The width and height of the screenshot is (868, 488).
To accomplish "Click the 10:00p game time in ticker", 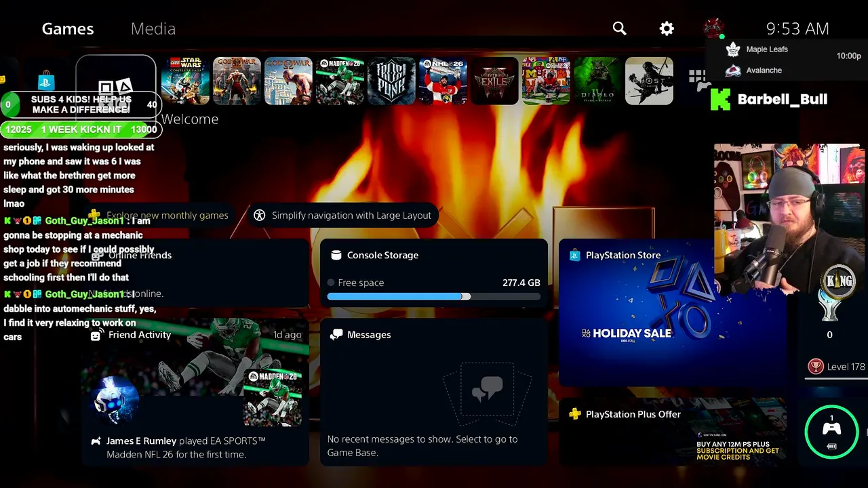I will [848, 56].
